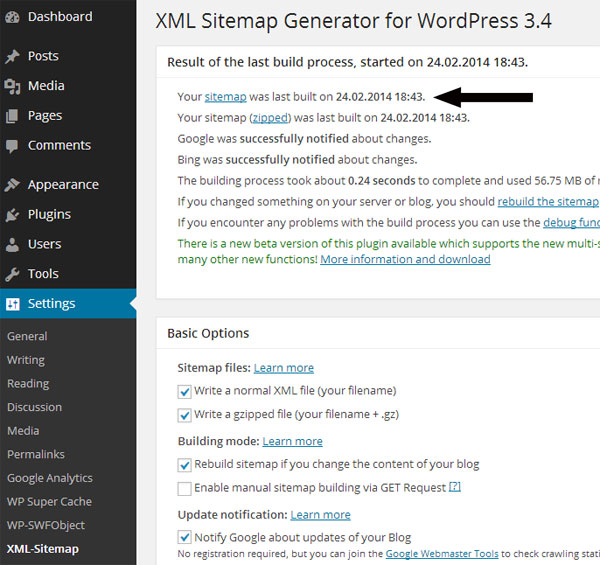Viewport: 600px width, 565px height.
Task: Click Learn more beside Update notification
Action: pyautogui.click(x=320, y=515)
